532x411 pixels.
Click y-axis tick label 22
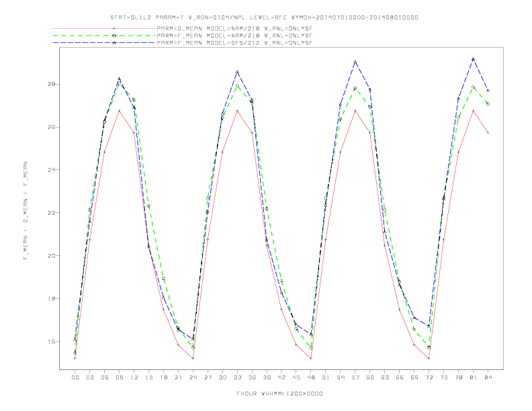pos(51,213)
